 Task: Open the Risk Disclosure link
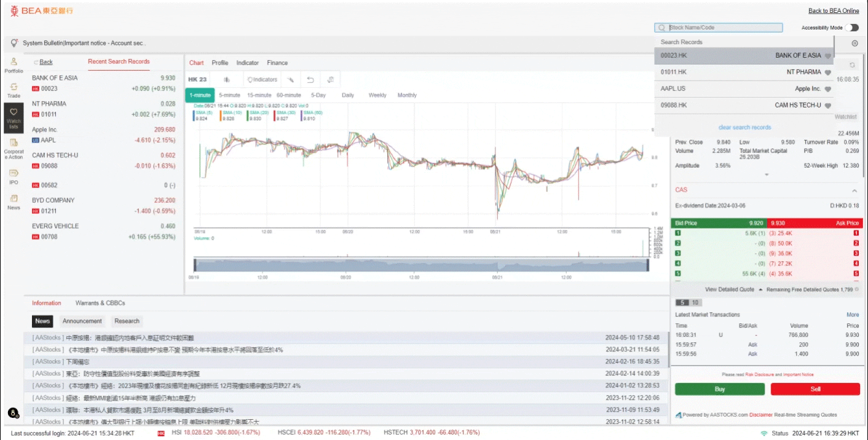coord(759,374)
